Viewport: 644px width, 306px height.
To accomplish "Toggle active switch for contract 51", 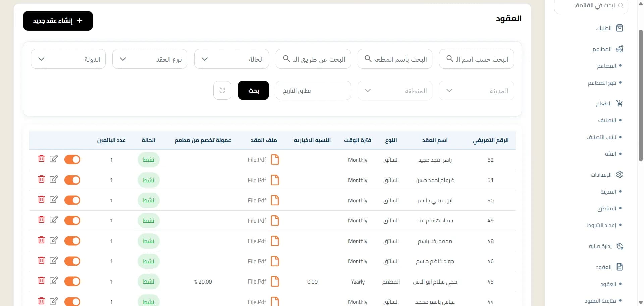I will click(x=72, y=180).
